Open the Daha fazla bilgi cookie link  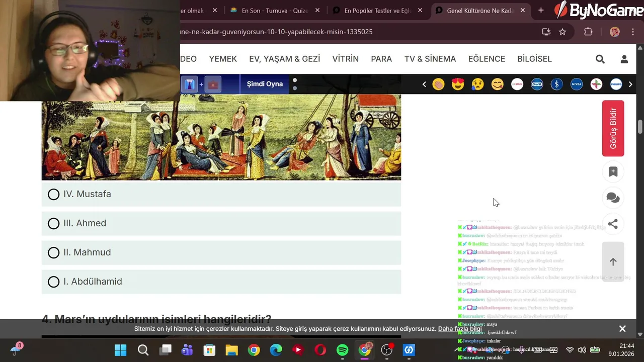click(460, 329)
